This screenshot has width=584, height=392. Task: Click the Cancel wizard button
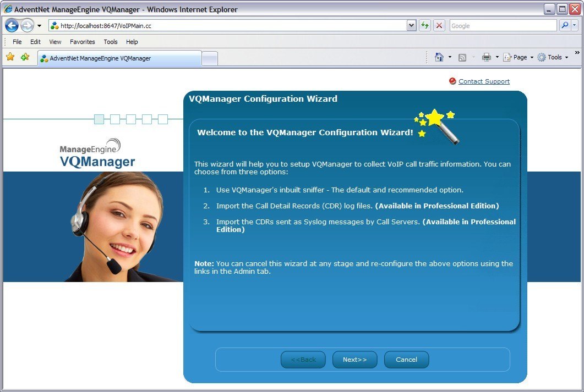click(x=406, y=360)
